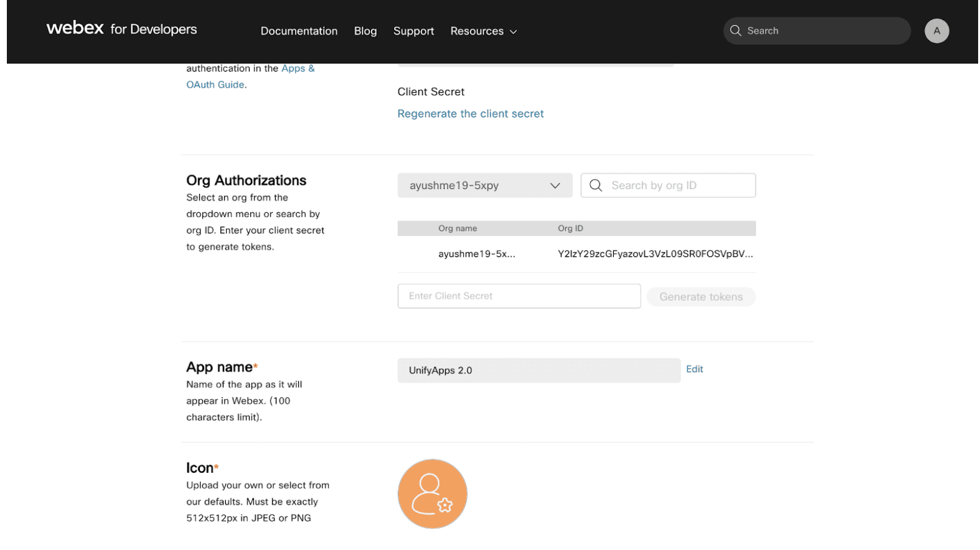Go to the Blog page

point(365,31)
